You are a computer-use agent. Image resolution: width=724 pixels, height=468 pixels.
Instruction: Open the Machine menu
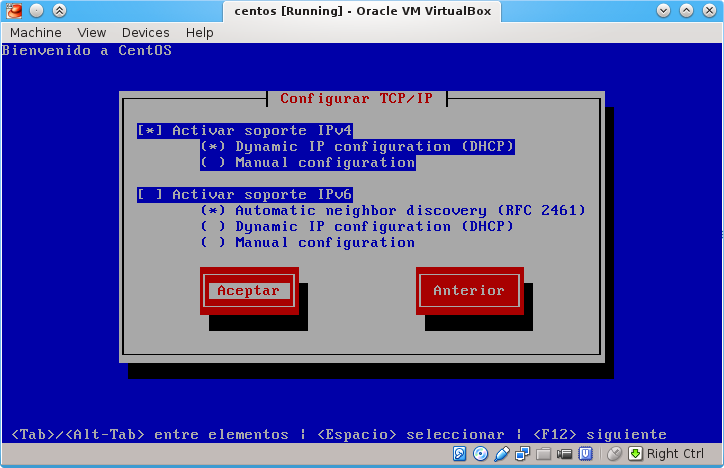coord(36,33)
